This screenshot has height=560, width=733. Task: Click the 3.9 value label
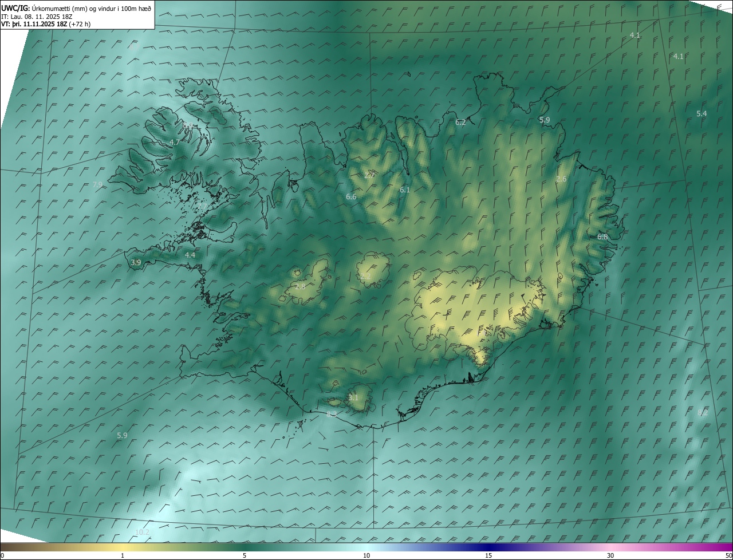136,262
